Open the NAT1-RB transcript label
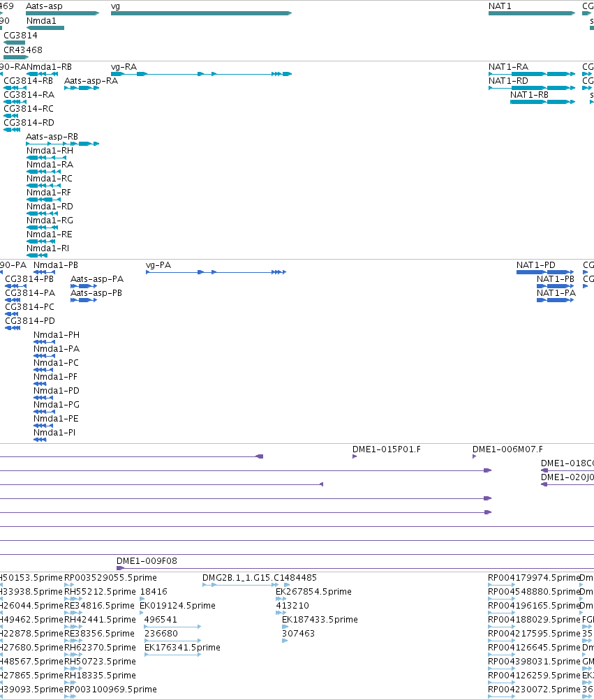 tap(529, 95)
